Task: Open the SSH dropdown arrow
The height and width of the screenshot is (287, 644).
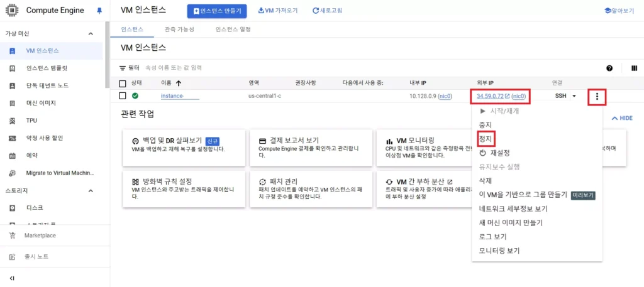Action: 574,96
